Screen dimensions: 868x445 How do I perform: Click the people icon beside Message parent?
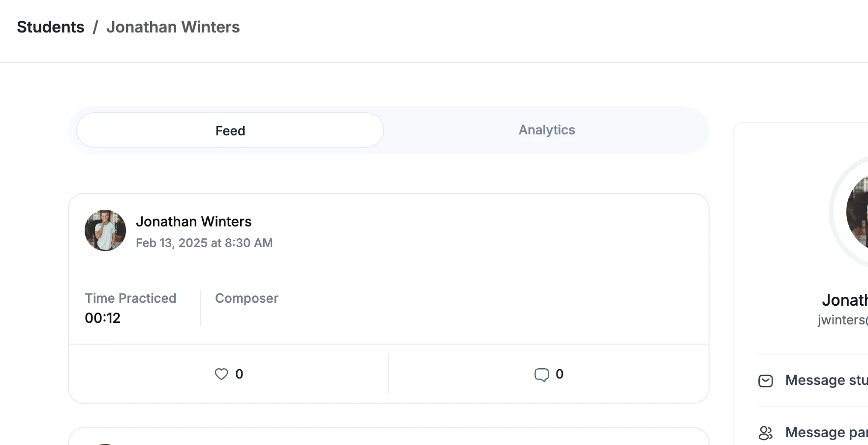[x=766, y=433]
